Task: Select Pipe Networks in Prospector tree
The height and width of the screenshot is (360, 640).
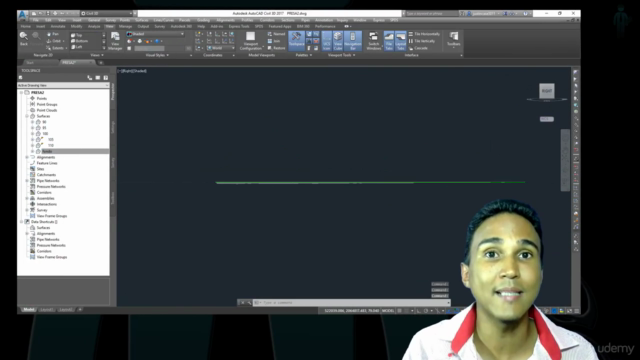Action: [48, 181]
